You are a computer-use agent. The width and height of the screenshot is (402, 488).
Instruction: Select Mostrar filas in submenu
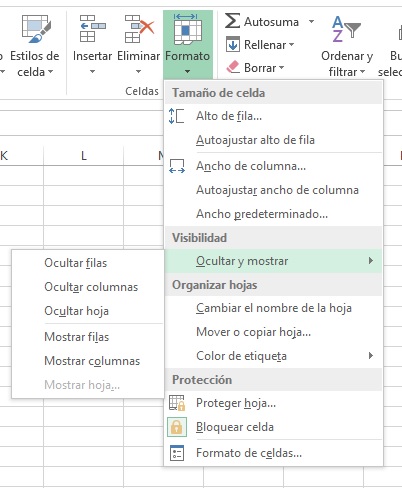[x=88, y=337]
